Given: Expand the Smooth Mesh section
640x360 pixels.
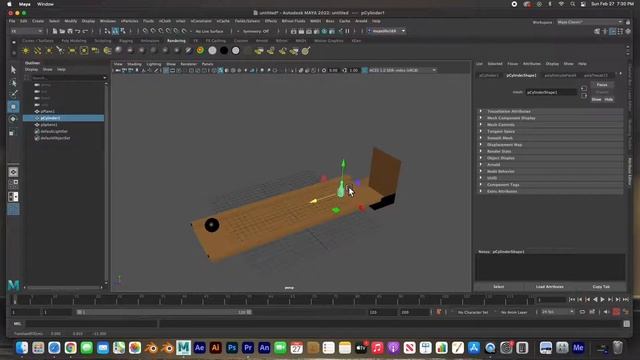Looking at the screenshot, I should click(x=550, y=138).
